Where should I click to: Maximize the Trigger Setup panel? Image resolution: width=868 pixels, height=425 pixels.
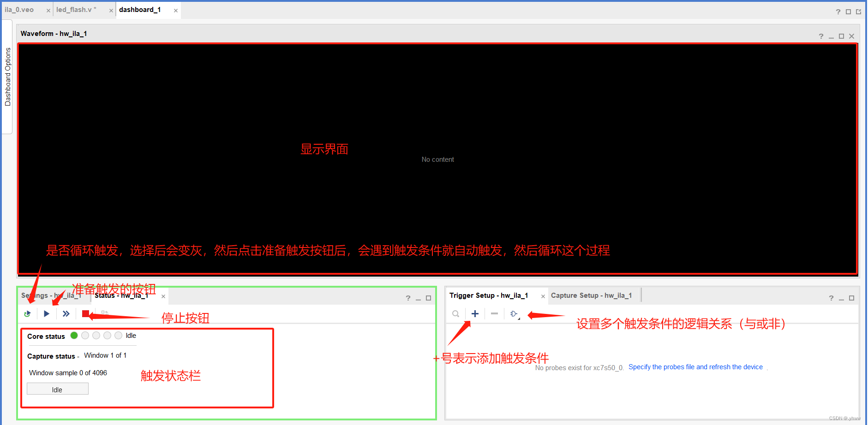click(851, 298)
